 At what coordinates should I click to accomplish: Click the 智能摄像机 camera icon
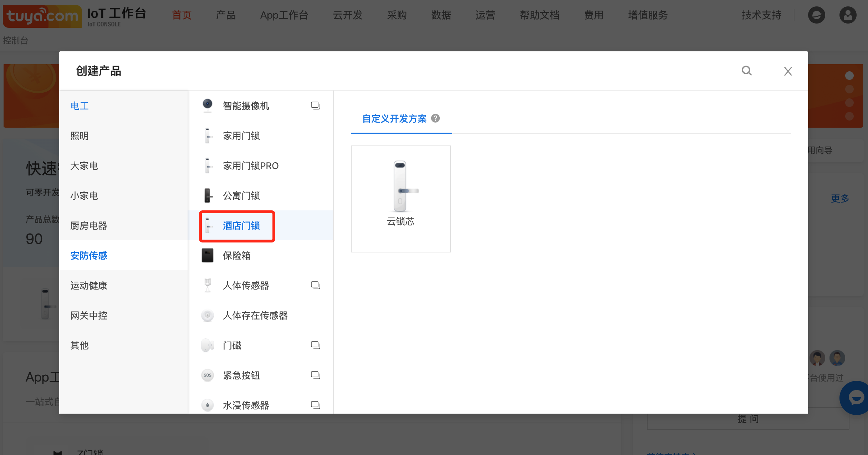coord(208,106)
